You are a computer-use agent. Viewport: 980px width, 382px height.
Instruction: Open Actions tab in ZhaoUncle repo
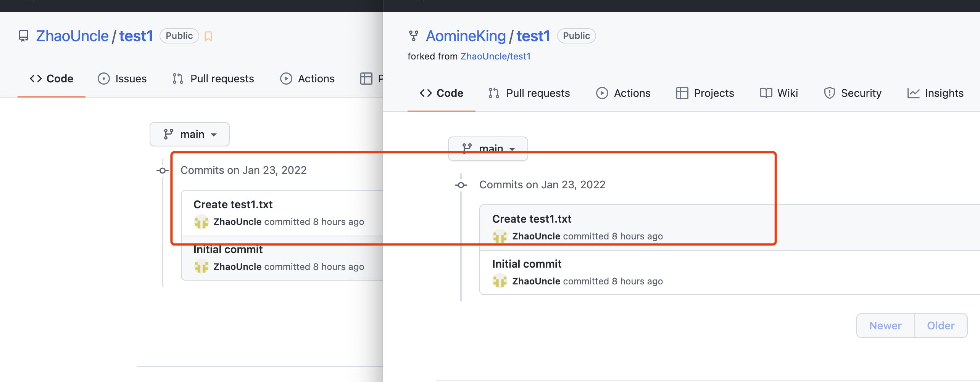coord(307,79)
